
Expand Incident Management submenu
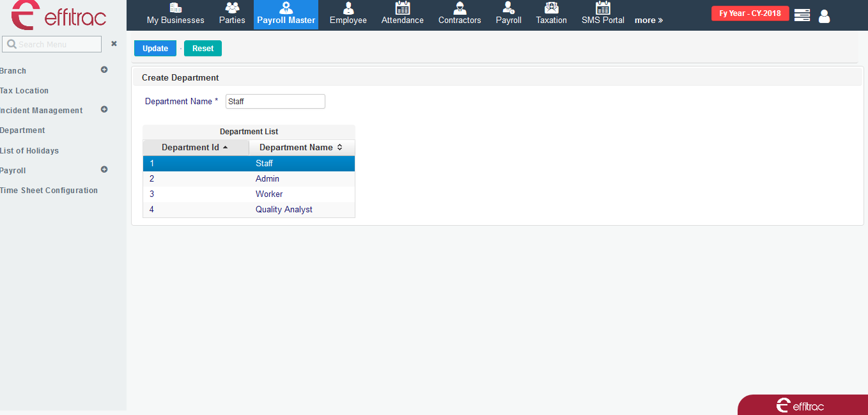(104, 109)
